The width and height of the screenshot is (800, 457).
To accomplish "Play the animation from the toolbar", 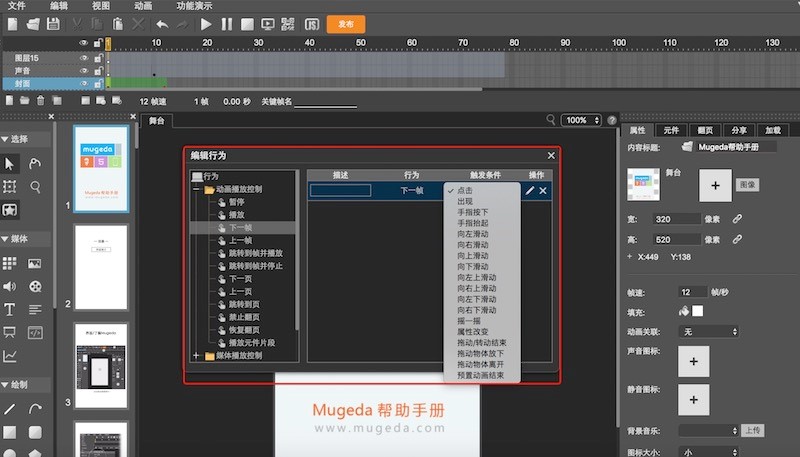I will pyautogui.click(x=206, y=23).
